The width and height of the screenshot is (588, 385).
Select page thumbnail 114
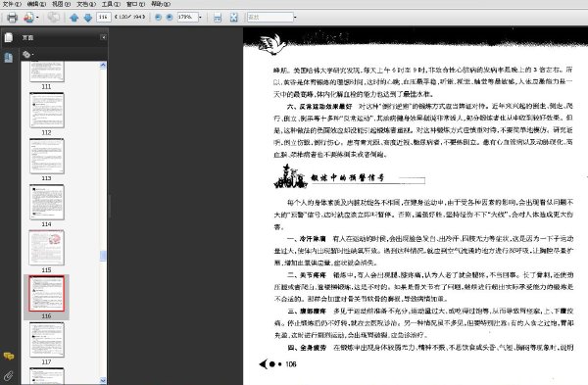click(x=46, y=202)
